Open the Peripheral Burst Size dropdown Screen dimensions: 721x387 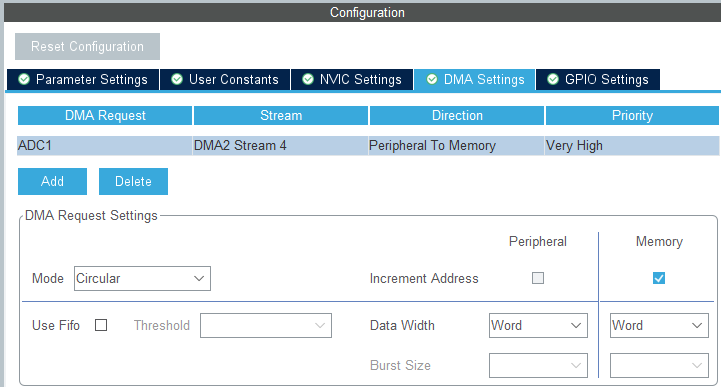pos(538,365)
